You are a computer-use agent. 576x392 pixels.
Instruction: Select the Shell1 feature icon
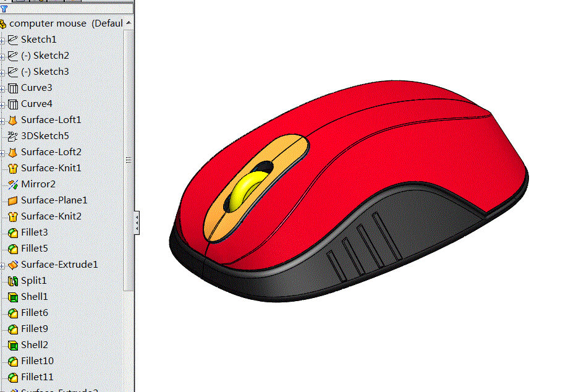tap(13, 296)
